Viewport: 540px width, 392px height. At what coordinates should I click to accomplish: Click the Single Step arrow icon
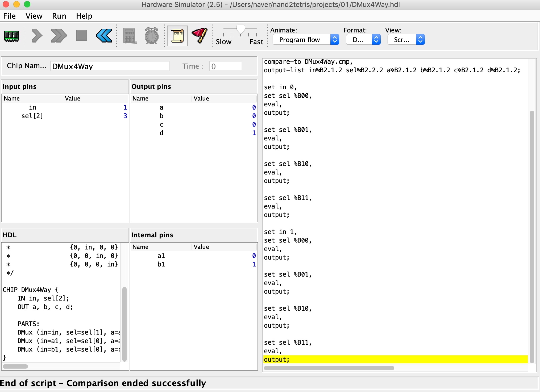coord(37,36)
